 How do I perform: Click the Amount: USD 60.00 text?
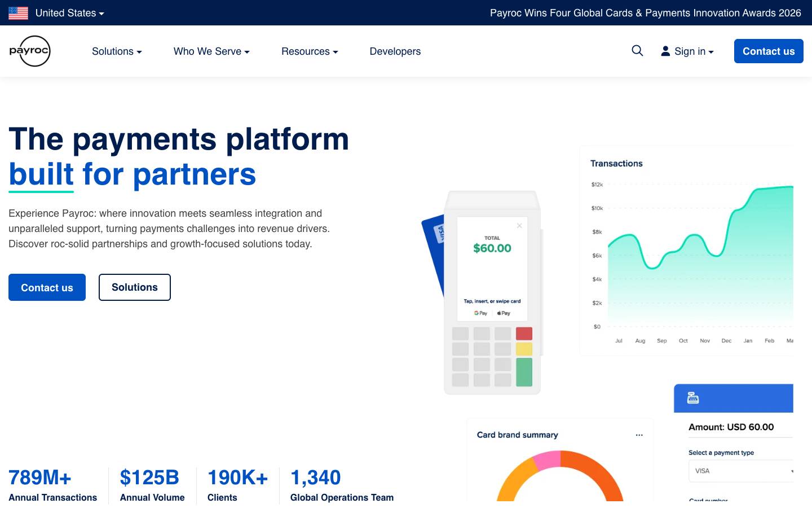coord(731,427)
